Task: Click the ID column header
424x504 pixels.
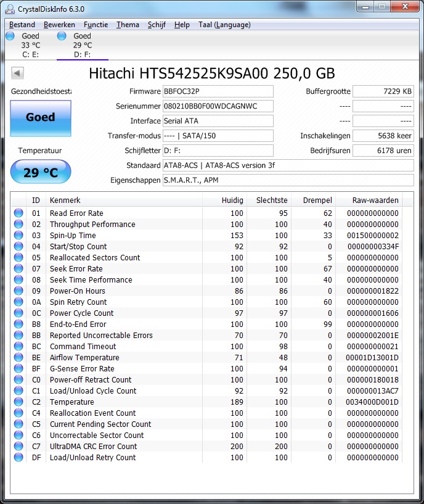Action: point(36,200)
